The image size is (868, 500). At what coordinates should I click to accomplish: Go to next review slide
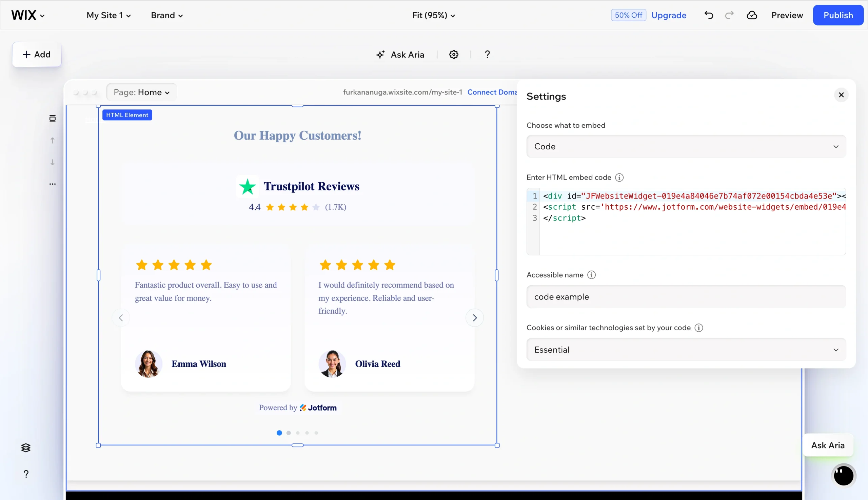pos(474,318)
